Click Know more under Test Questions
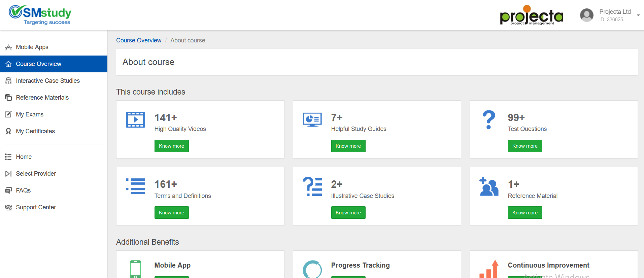Screen dimensions: 644x278 [525, 146]
